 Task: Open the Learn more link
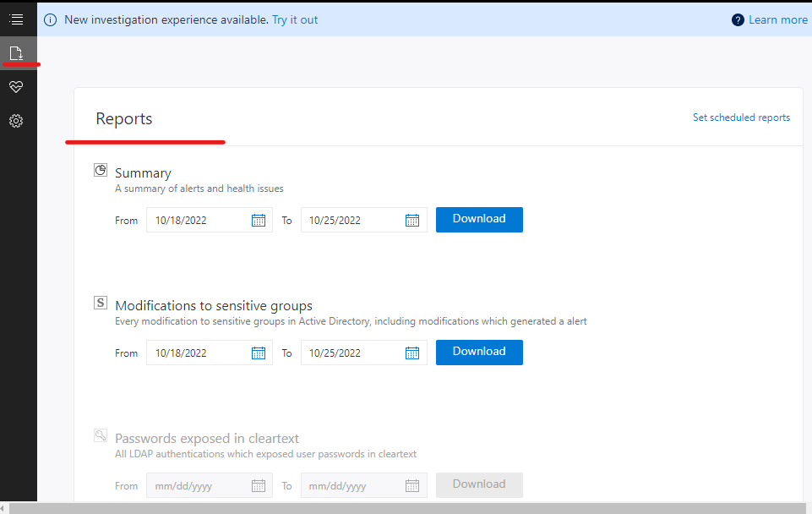coord(778,19)
